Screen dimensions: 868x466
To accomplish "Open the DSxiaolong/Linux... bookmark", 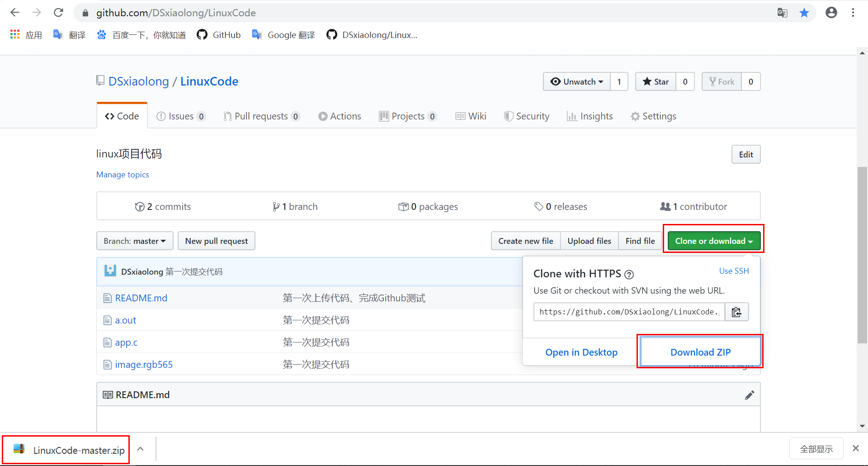I will pyautogui.click(x=372, y=35).
